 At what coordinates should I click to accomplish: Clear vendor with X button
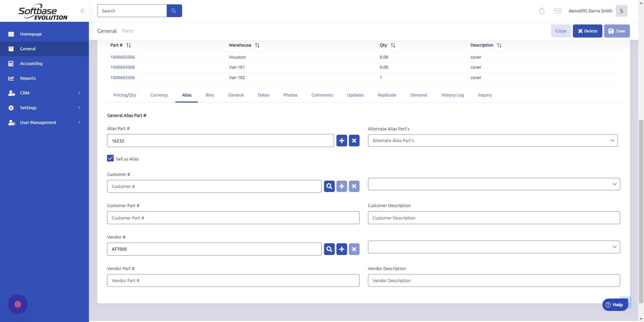click(354, 249)
